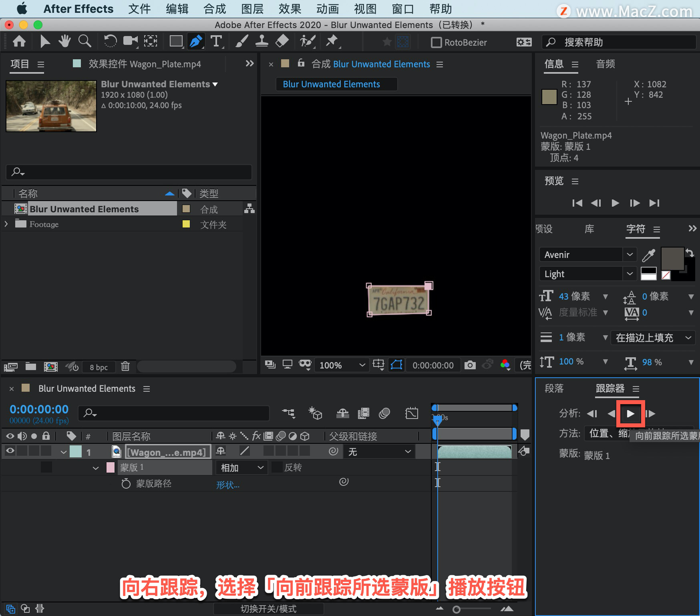Click the timeline current time 0:00:00:00
Image resolution: width=700 pixels, height=616 pixels.
[39, 409]
